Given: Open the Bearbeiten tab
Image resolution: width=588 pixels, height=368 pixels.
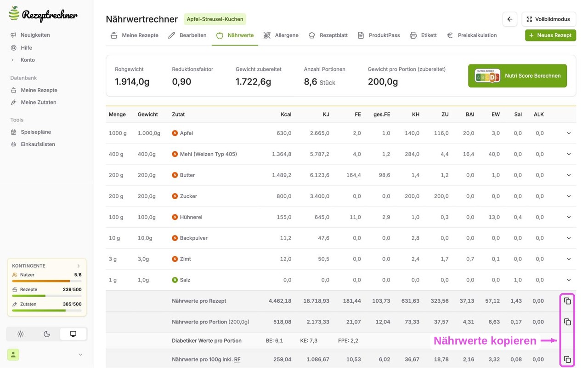Looking at the screenshot, I should click(187, 35).
